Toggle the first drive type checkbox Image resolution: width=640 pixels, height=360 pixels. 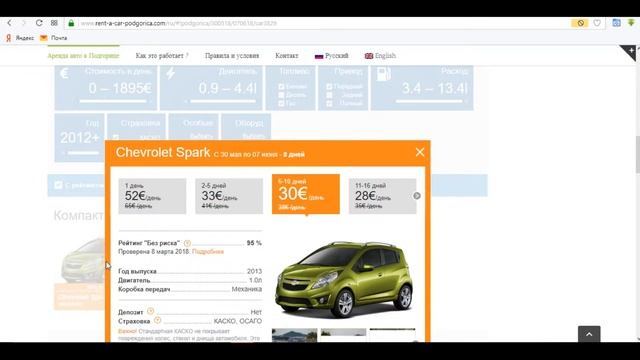pos(329,87)
